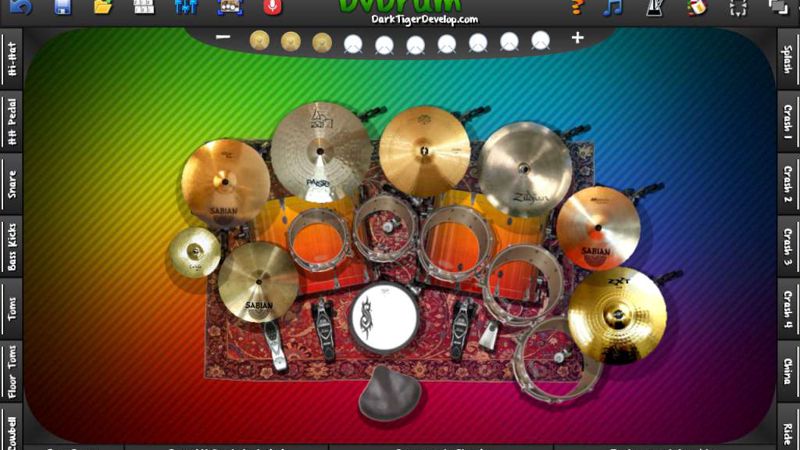Open the Crash 1 side tab

[788, 121]
